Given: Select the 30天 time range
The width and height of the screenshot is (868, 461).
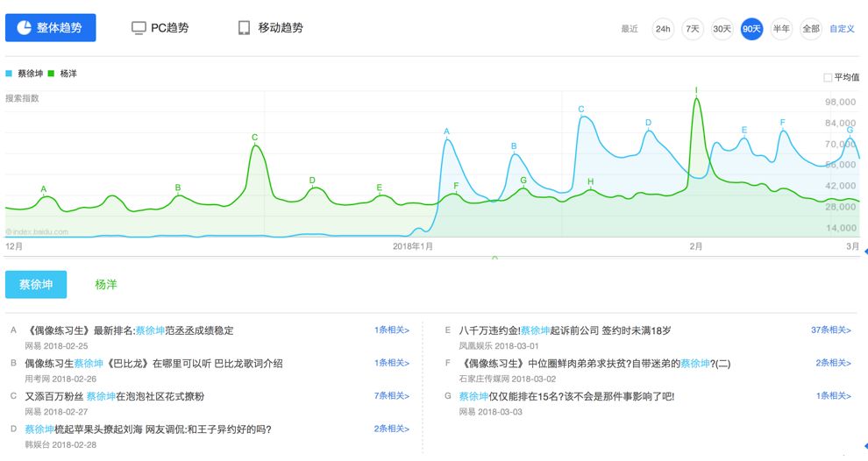Looking at the screenshot, I should 722,29.
